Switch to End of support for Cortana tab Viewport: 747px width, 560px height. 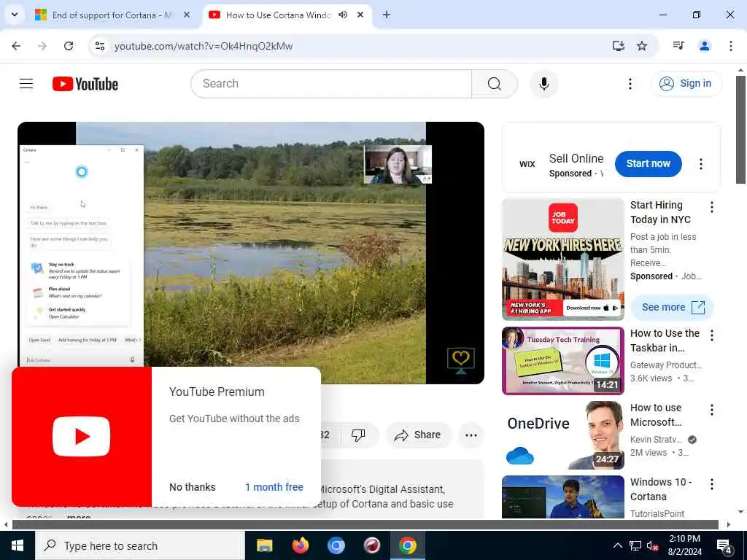click(x=112, y=15)
